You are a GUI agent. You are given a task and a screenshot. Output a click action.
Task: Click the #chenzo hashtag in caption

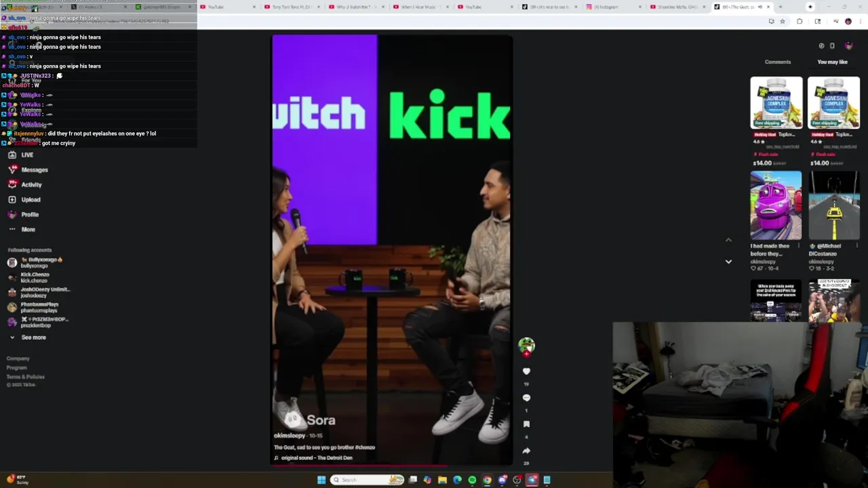tap(363, 447)
